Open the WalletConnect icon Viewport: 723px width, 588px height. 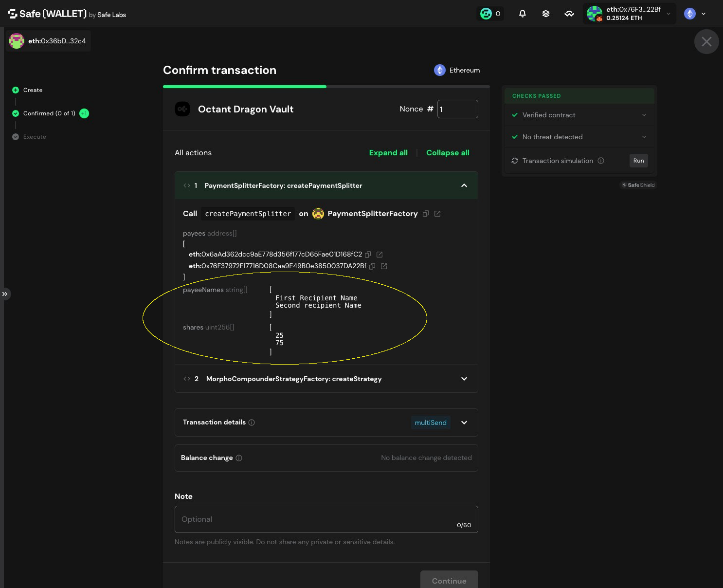click(x=569, y=14)
